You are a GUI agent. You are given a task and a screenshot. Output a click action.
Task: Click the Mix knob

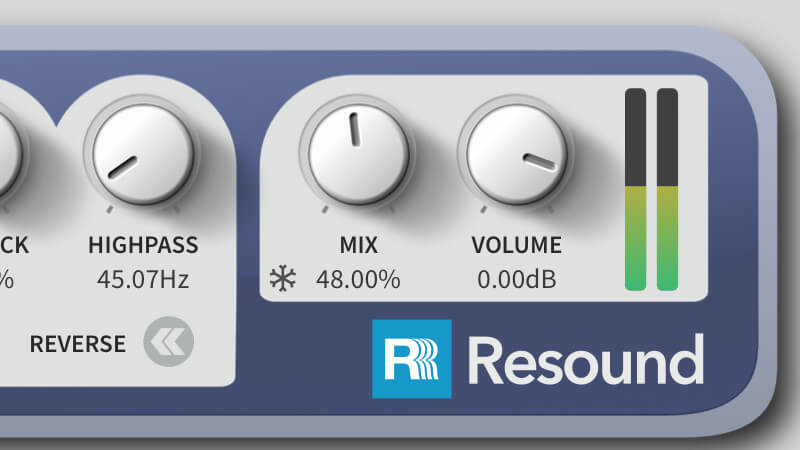[x=359, y=154]
